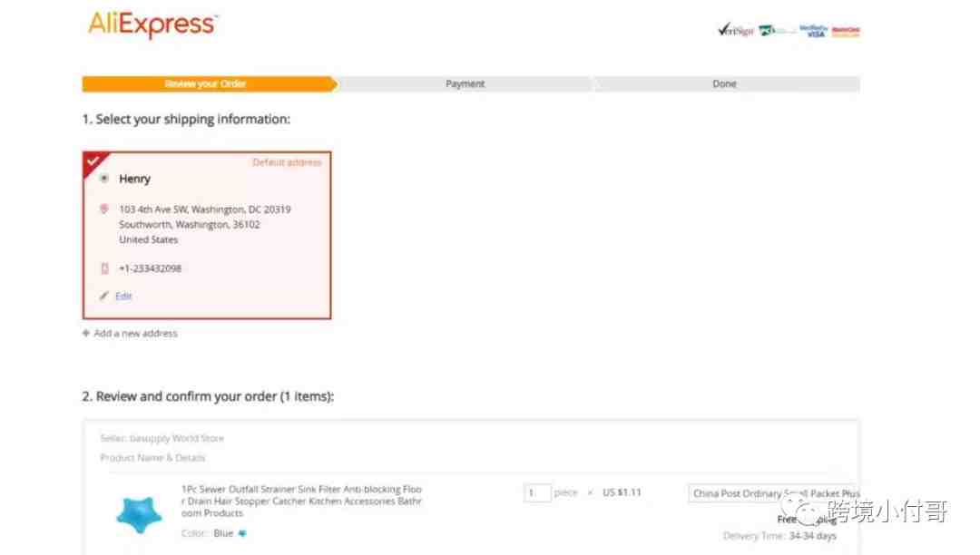Click the MasterCard SecureCode badge
The width and height of the screenshot is (980, 555).
(x=846, y=31)
